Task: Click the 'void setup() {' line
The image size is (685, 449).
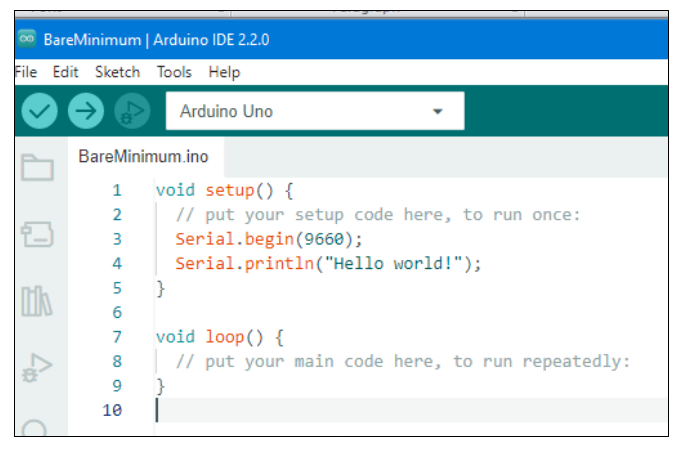Action: pyautogui.click(x=225, y=190)
